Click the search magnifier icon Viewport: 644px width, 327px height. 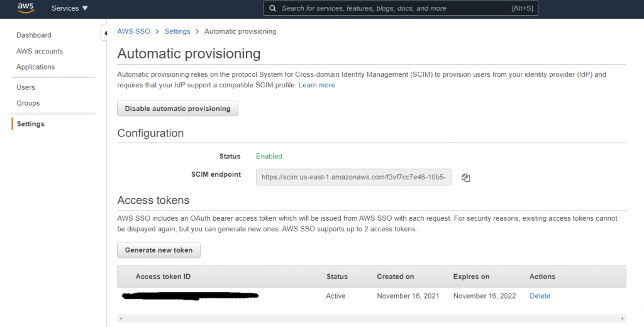pos(272,8)
